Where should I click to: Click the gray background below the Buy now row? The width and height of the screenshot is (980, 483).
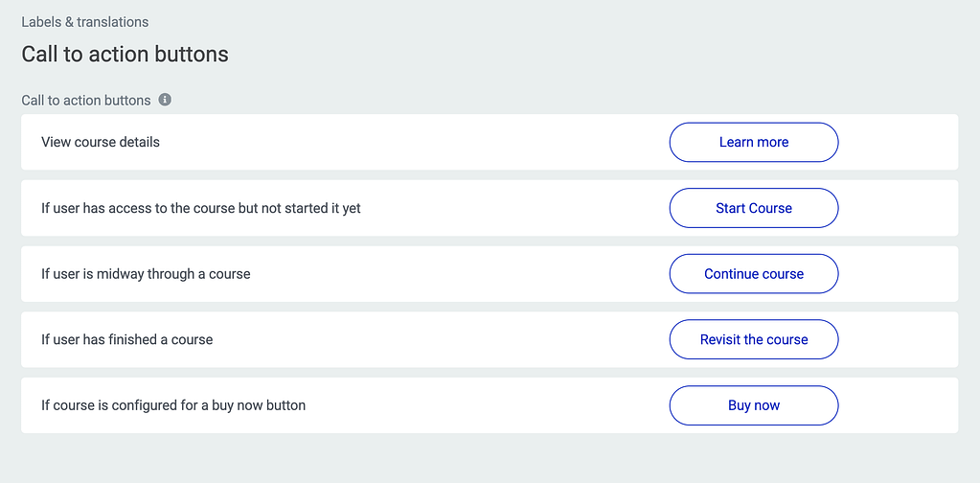click(490, 459)
